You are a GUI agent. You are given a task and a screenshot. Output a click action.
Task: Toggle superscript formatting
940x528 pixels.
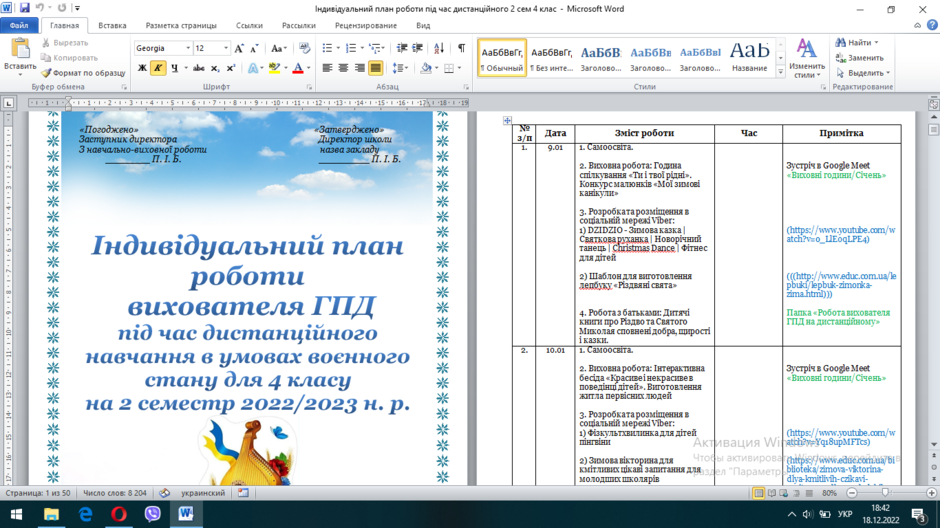(230, 68)
